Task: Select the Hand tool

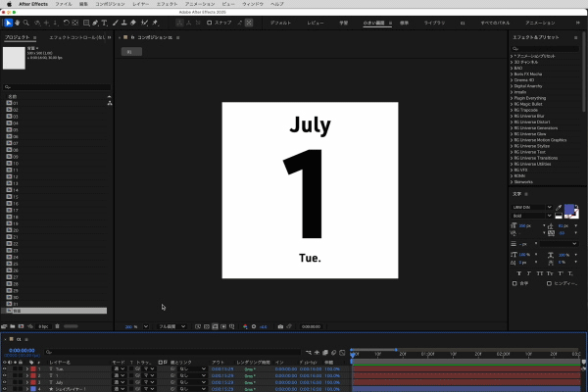Action: point(18,23)
